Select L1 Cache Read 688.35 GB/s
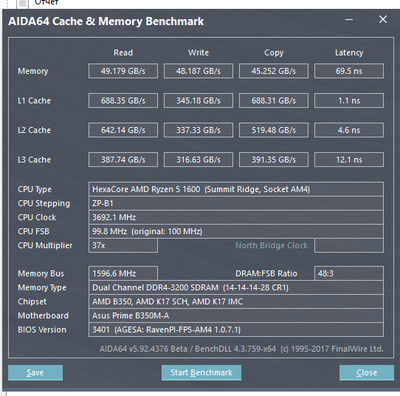 [123, 101]
